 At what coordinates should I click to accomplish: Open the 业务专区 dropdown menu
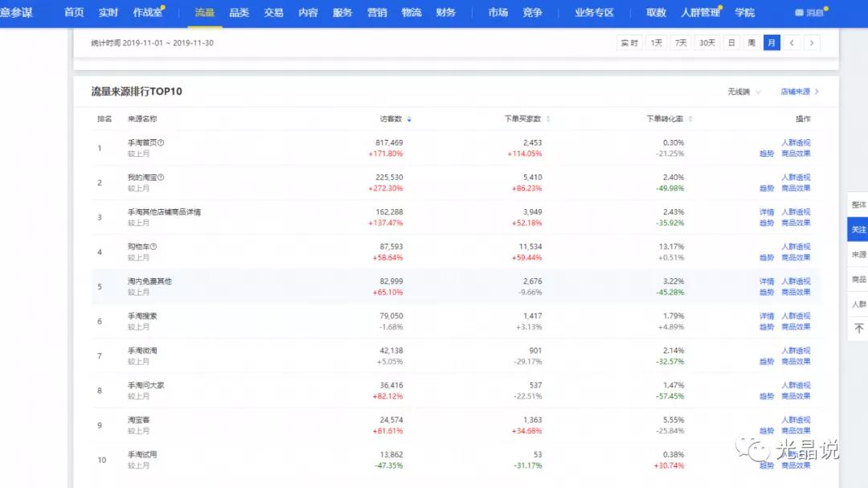click(x=594, y=12)
